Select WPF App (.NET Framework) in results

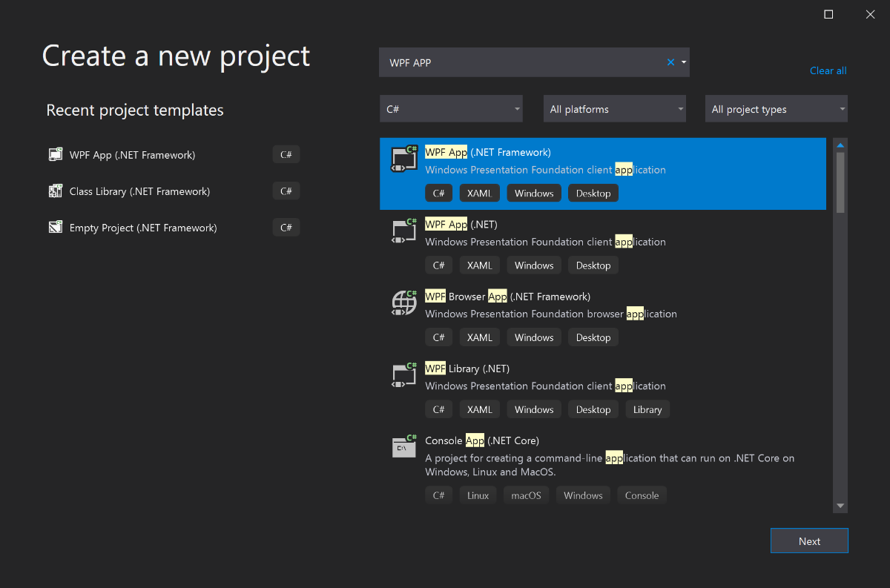(x=603, y=174)
